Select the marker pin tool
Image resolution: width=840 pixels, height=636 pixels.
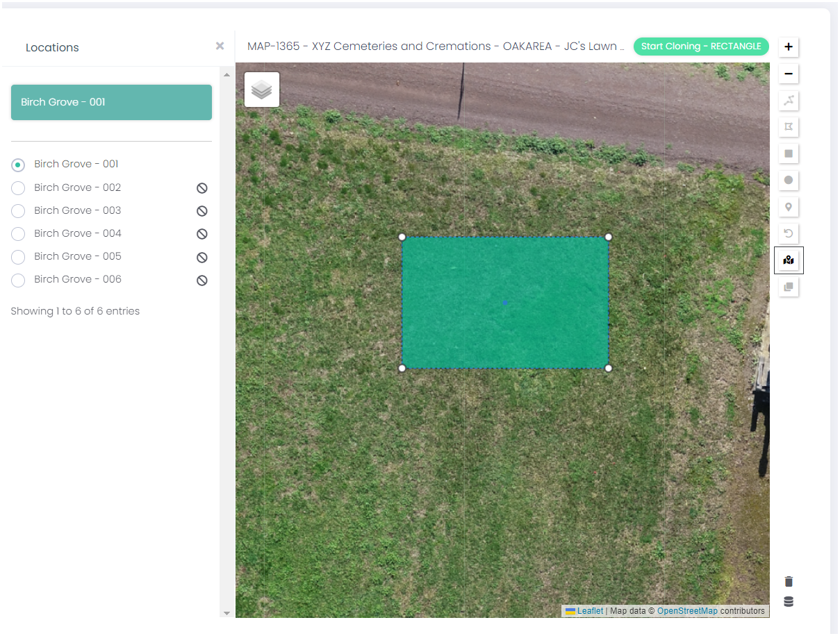click(789, 207)
